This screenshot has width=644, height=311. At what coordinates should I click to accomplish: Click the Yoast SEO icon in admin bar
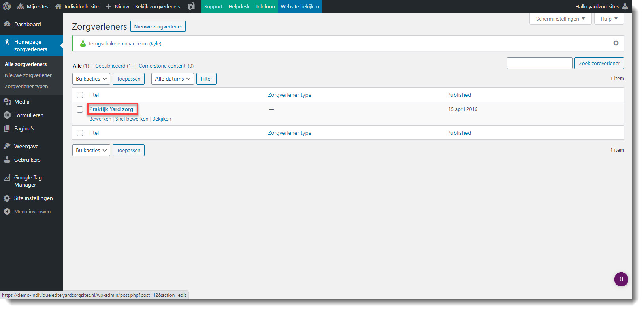pyautogui.click(x=191, y=6)
